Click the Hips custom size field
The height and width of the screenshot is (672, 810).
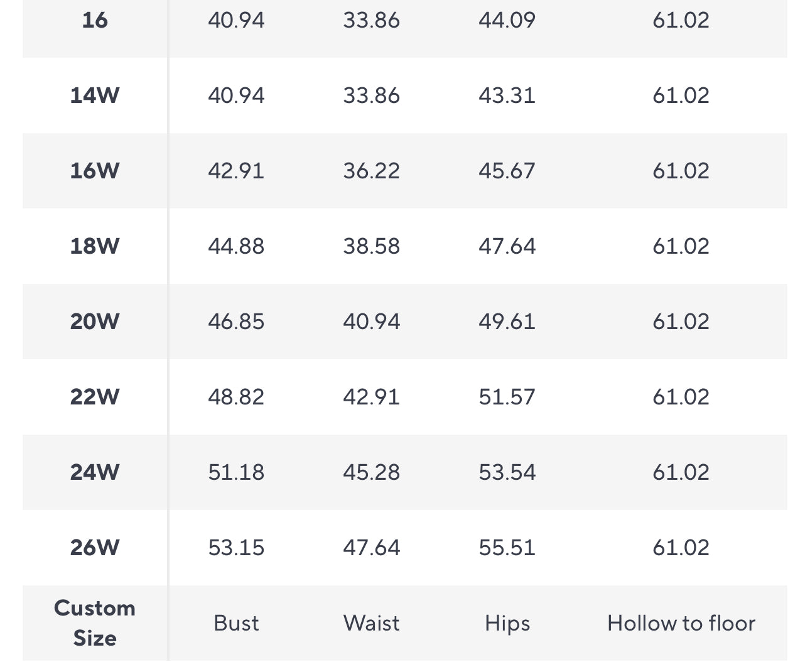(x=507, y=623)
